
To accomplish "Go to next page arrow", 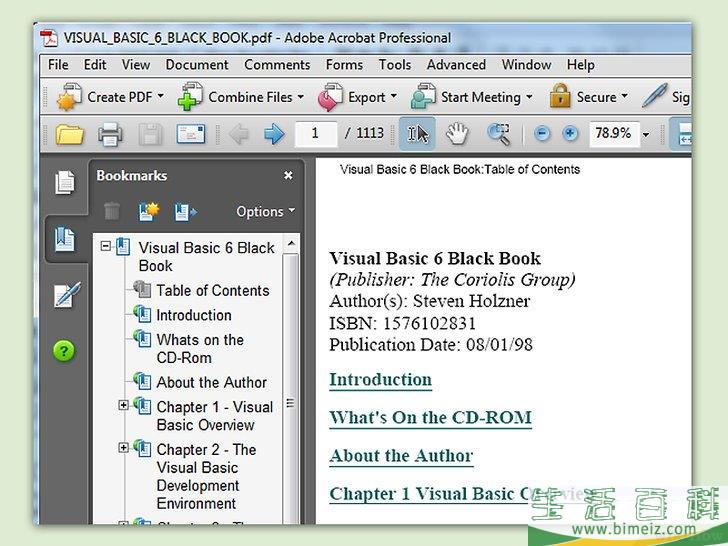I will [273, 133].
